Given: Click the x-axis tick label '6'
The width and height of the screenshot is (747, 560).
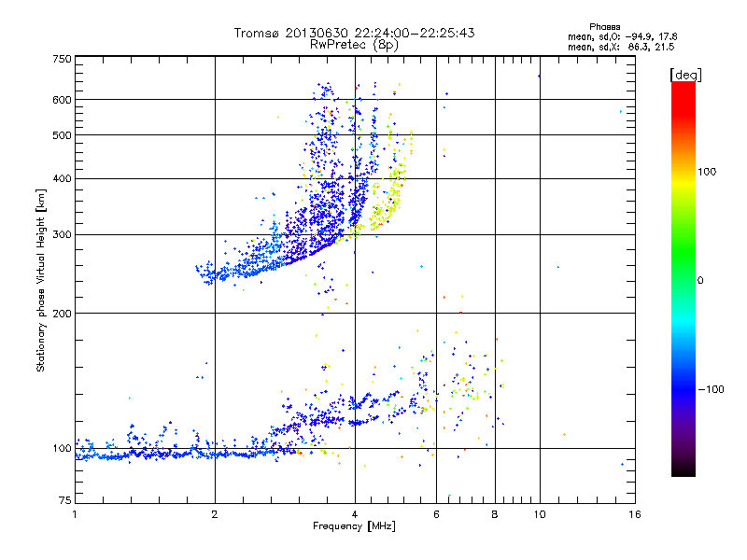Looking at the screenshot, I should point(436,514).
